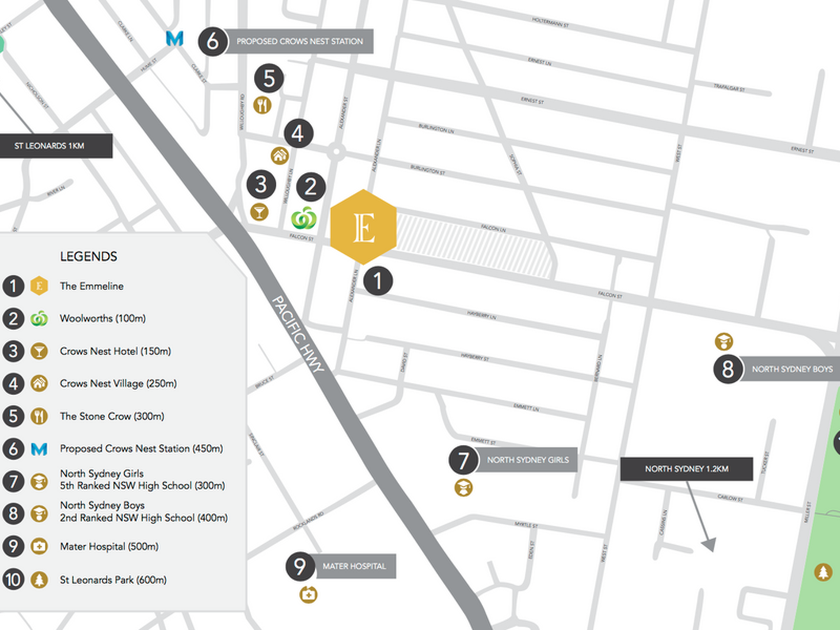Click the Woolworths logo on the map
This screenshot has width=840, height=630.
[304, 218]
